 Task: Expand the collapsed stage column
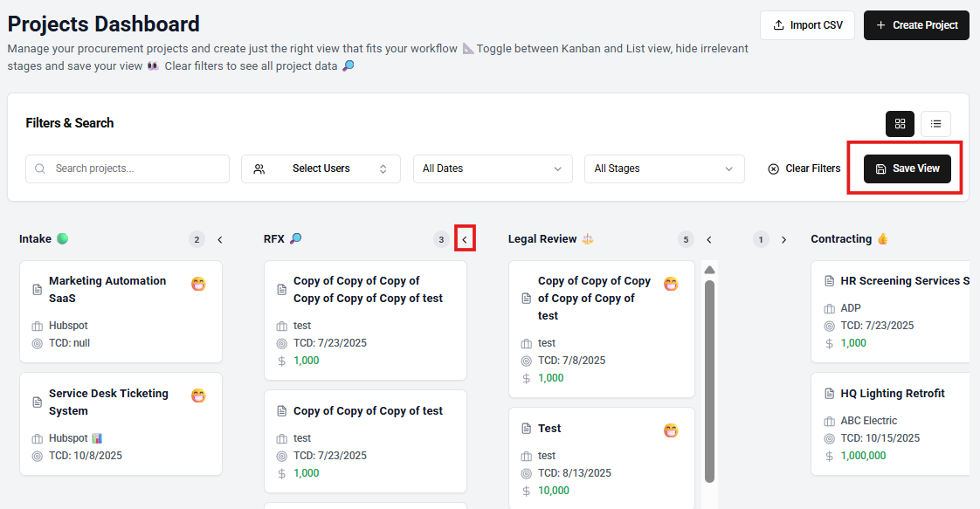783,239
